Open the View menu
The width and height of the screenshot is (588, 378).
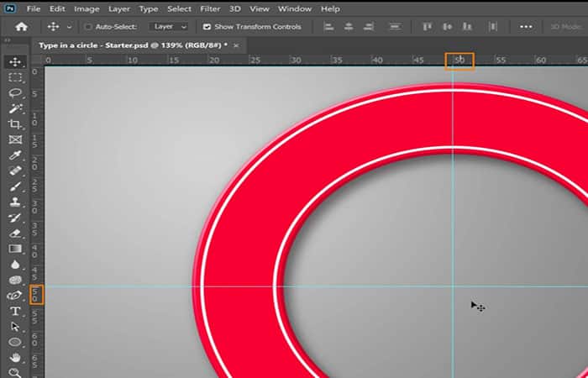[259, 8]
